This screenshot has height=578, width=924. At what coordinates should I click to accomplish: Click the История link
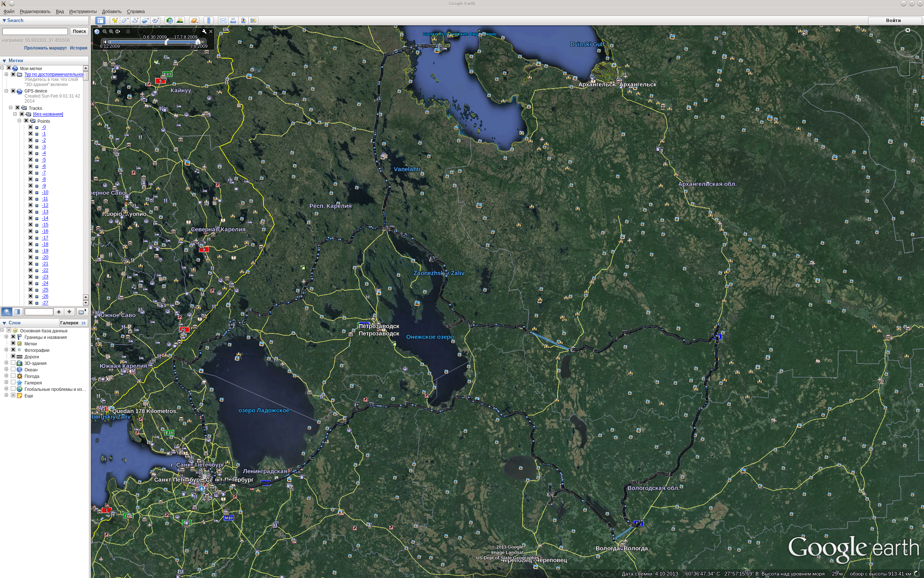click(79, 48)
